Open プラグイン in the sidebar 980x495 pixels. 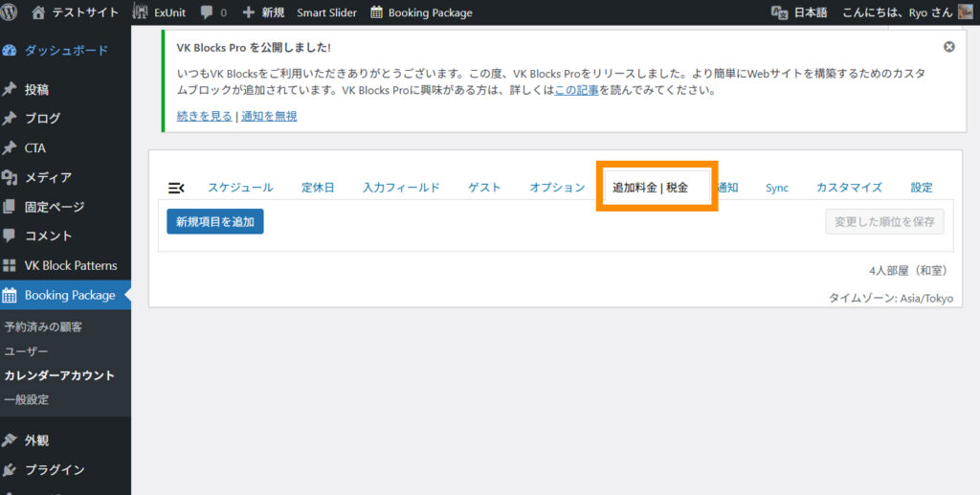click(55, 470)
